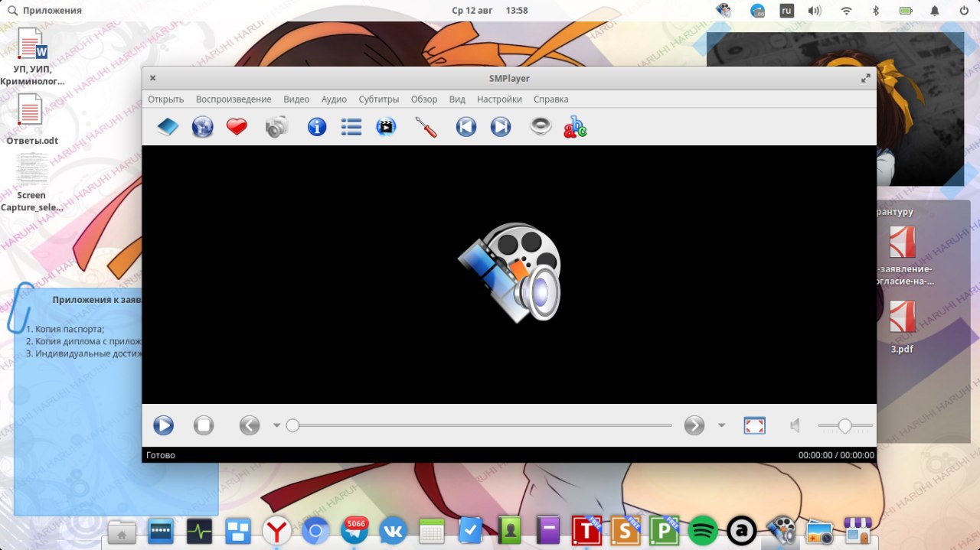Open the Bluetooth indicator
Image resolution: width=980 pixels, height=550 pixels.
[876, 11]
